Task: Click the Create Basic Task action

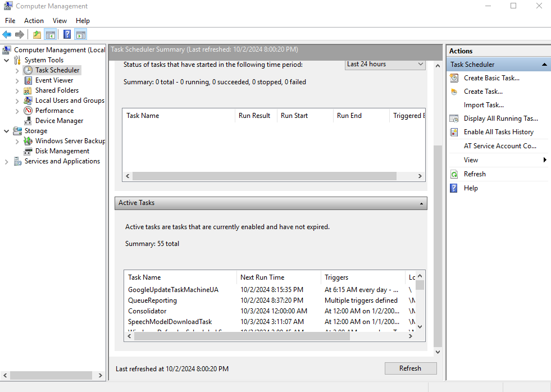Action: point(491,78)
